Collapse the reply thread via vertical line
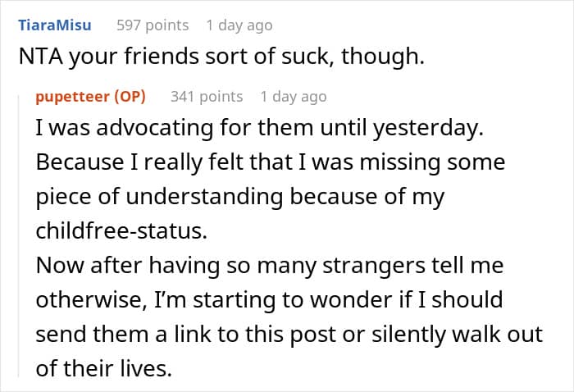Image resolution: width=574 pixels, height=392 pixels. coord(18,235)
